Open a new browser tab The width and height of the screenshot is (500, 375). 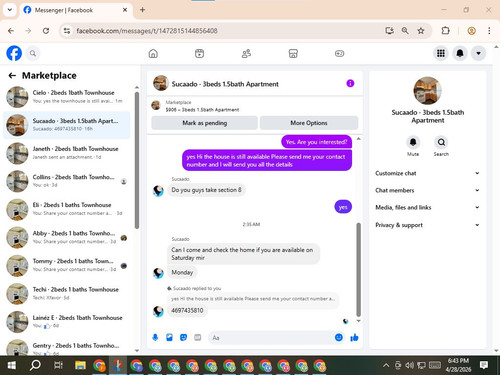pos(142,10)
